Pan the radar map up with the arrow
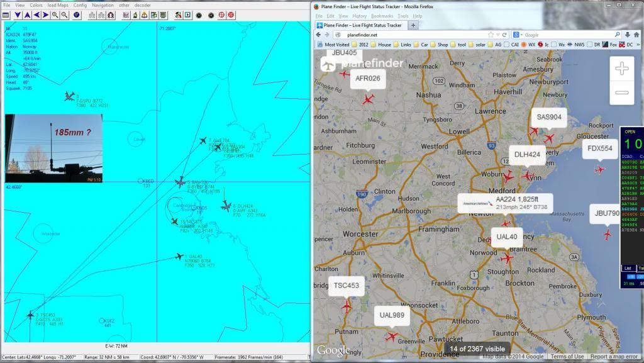 (27, 15)
